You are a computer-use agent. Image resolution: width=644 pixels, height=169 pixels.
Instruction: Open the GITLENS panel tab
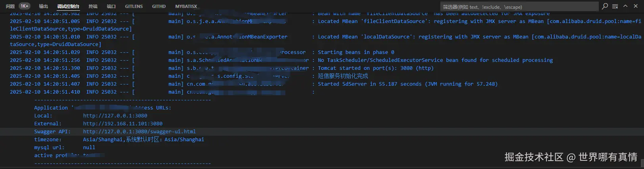point(134,6)
